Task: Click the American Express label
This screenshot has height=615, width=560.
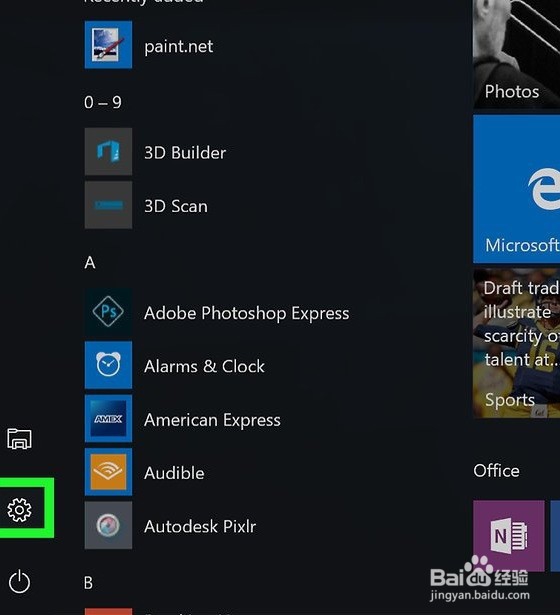Action: (212, 420)
